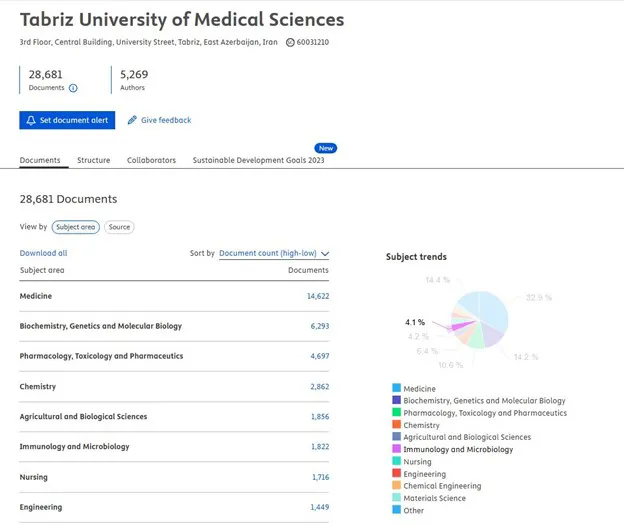Click the Medicine legend color swatch
This screenshot has height=525, width=624.
396,388
